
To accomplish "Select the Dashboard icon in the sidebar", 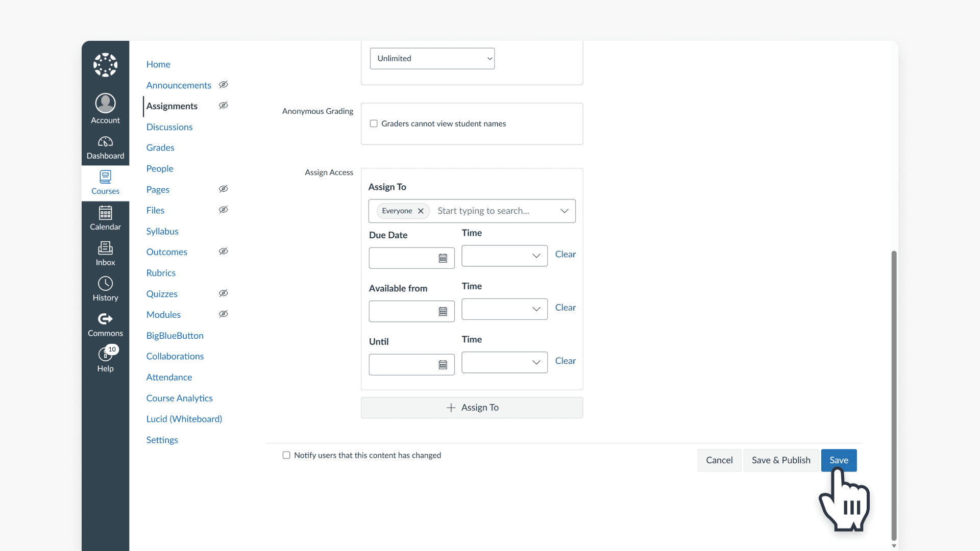I will pos(105,147).
